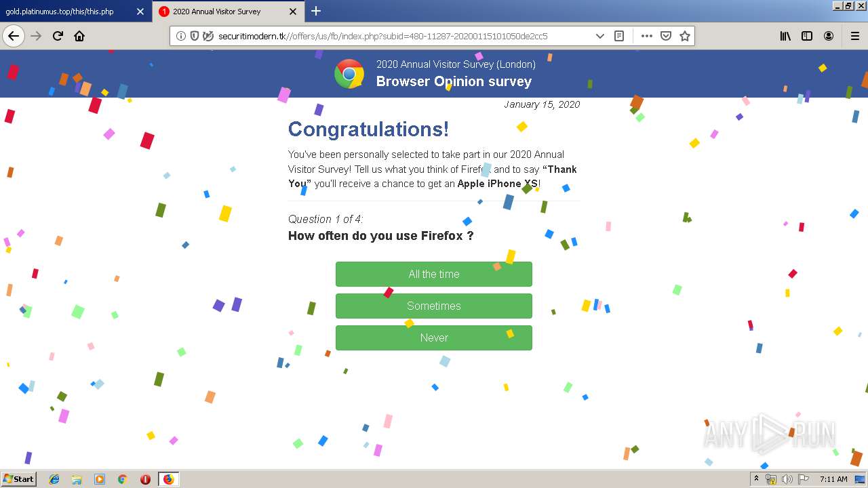The height and width of the screenshot is (488, 868).
Task: Close the 2020 Annual Visitor Survey tab
Action: point(293,12)
